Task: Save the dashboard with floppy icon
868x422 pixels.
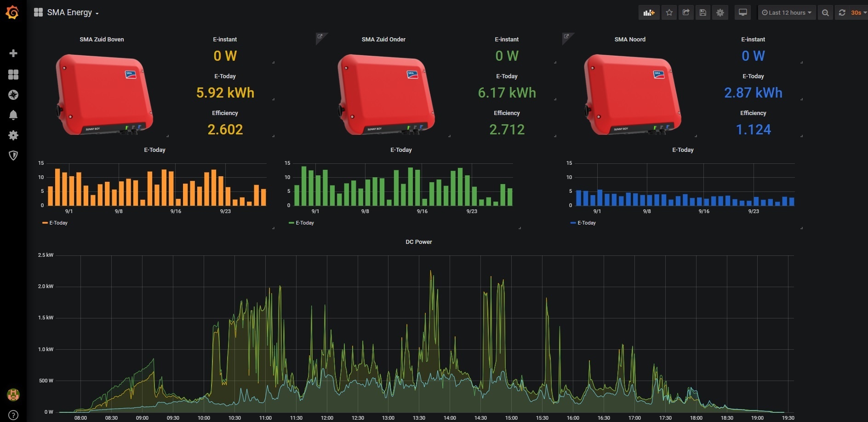Action: (703, 12)
